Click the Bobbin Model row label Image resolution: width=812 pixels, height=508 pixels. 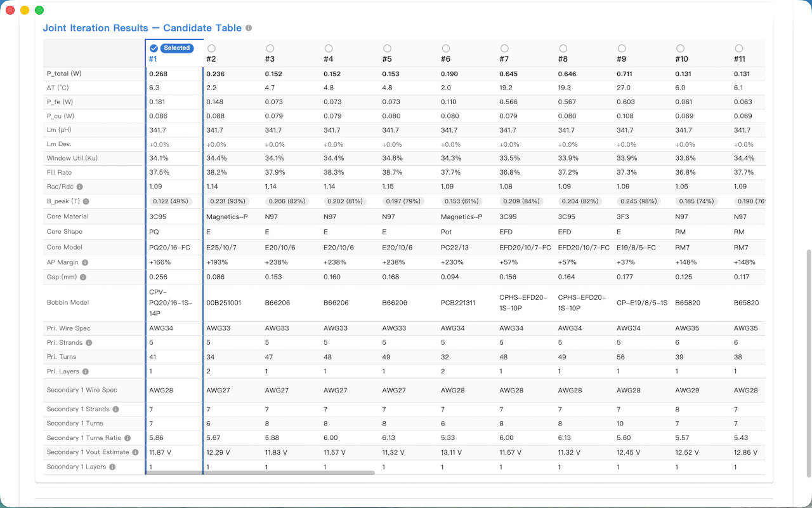pyautogui.click(x=67, y=303)
